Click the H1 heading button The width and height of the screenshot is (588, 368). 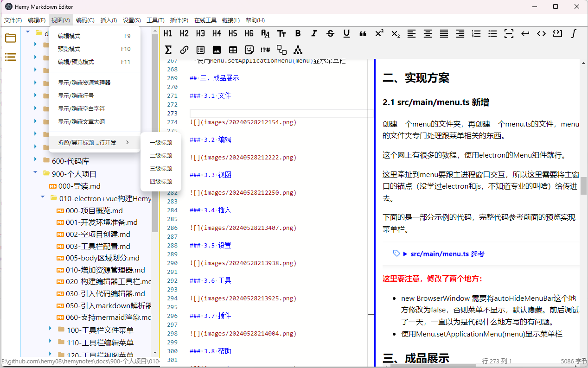tap(168, 33)
